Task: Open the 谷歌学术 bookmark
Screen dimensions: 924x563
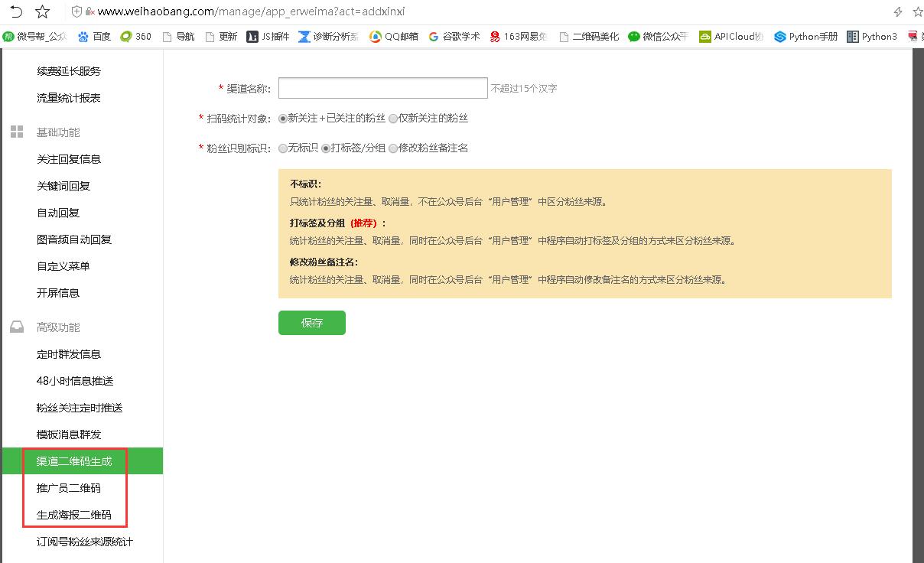Action: (454, 36)
